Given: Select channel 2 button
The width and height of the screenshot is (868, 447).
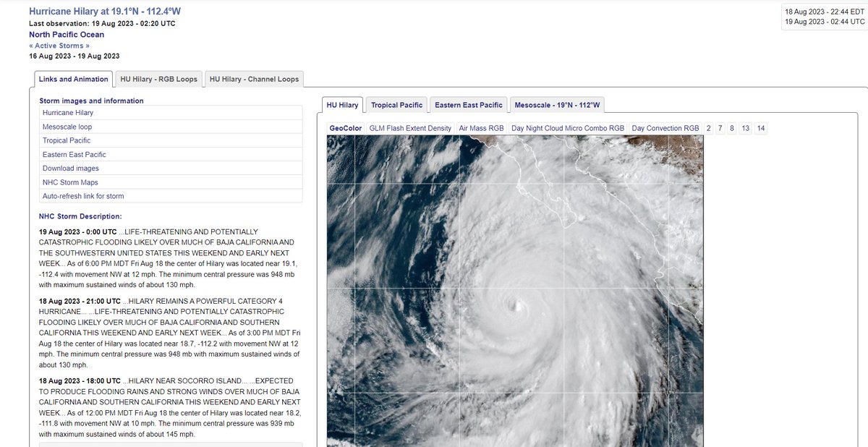Looking at the screenshot, I should pos(709,128).
